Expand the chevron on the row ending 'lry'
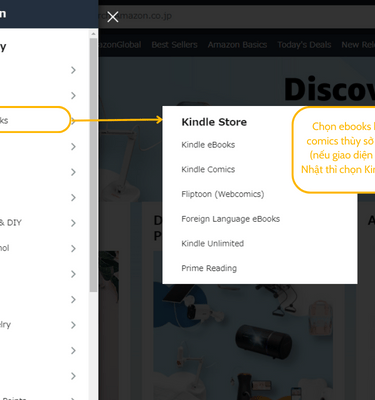Screen dimensions: 375x400 [x=73, y=325]
